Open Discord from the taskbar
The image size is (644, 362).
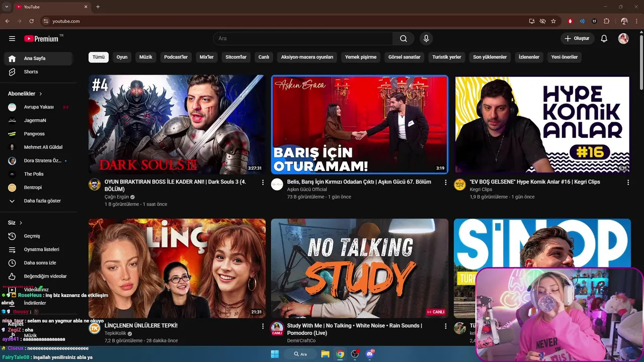[370, 354]
